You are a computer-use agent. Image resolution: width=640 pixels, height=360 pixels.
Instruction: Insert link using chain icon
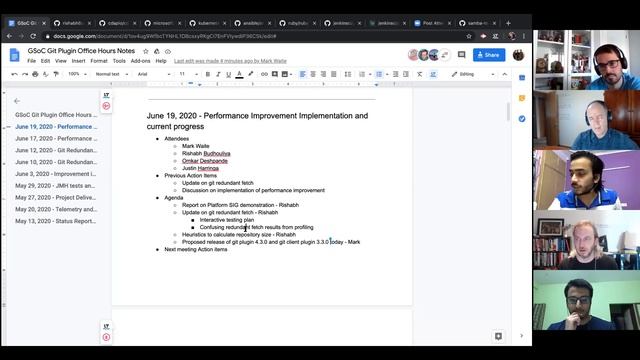tap(264, 74)
